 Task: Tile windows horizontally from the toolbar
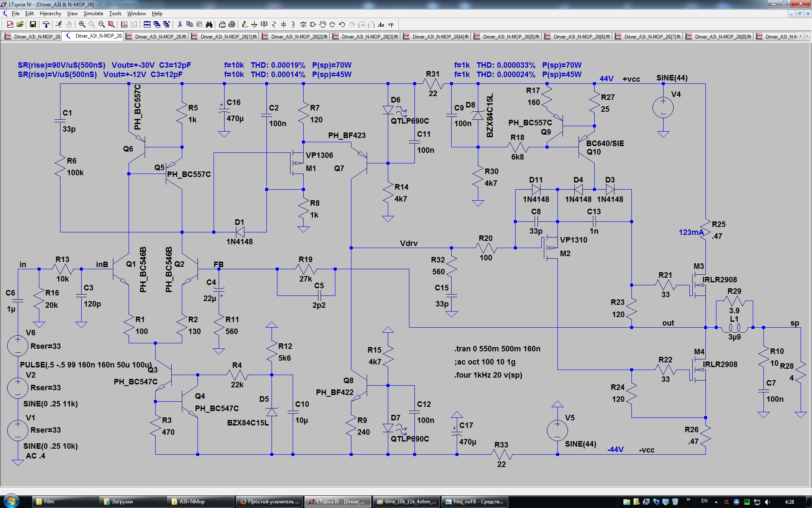(x=147, y=25)
